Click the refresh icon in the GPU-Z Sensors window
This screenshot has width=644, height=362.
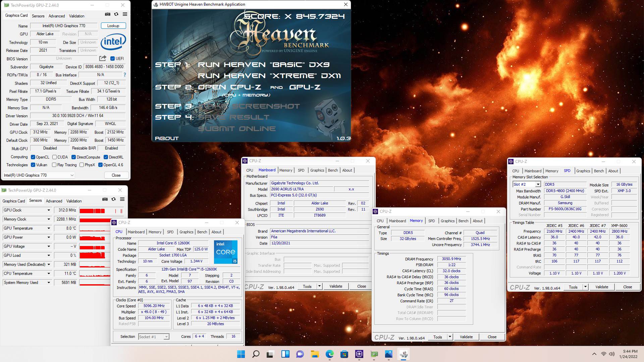(113, 199)
